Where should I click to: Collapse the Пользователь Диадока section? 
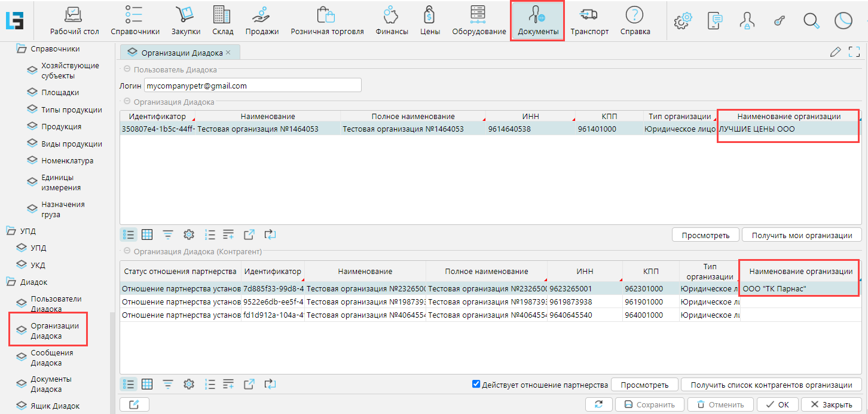[127, 70]
